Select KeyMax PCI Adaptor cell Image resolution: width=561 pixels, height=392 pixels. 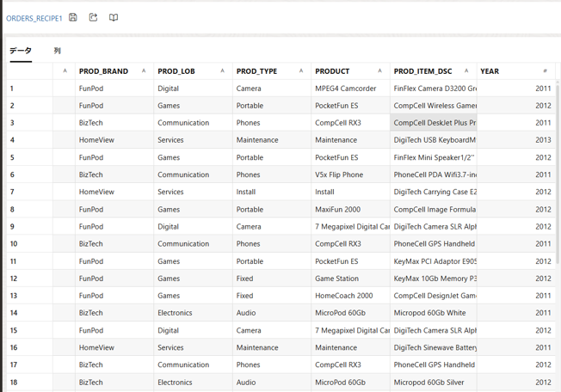[x=434, y=260]
